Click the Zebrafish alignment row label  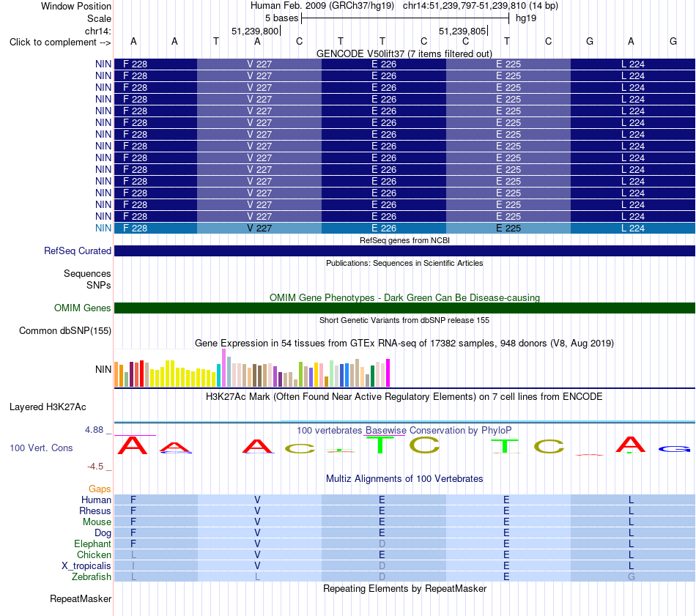click(x=92, y=576)
